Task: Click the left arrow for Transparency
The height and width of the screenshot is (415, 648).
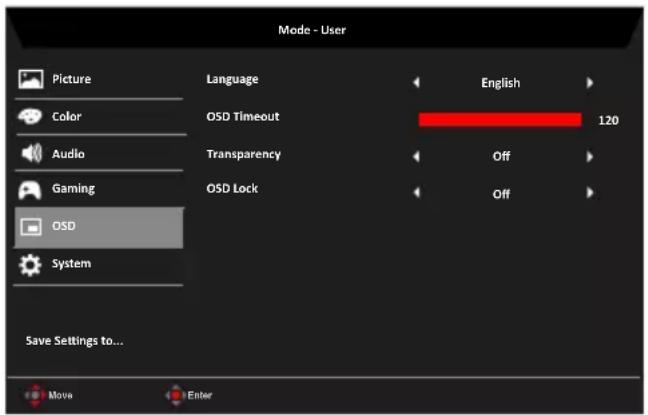Action: point(416,157)
